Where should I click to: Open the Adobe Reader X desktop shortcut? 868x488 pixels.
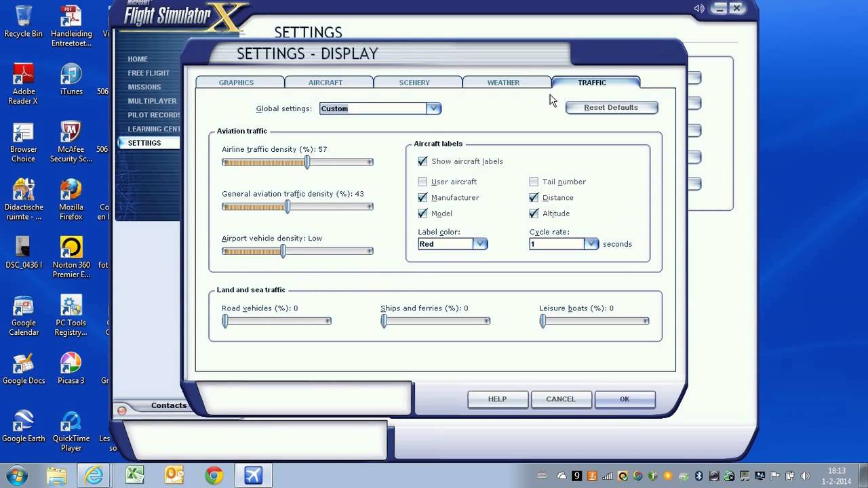(23, 84)
